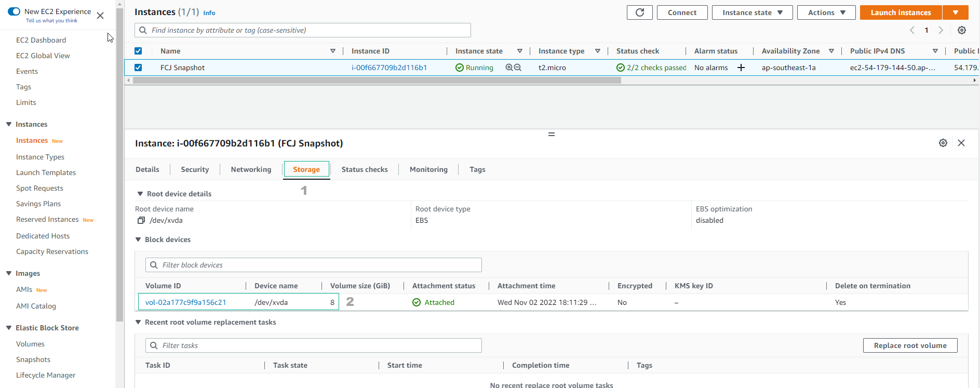
Task: Click the 2/2 checks passed status
Action: tap(651, 68)
